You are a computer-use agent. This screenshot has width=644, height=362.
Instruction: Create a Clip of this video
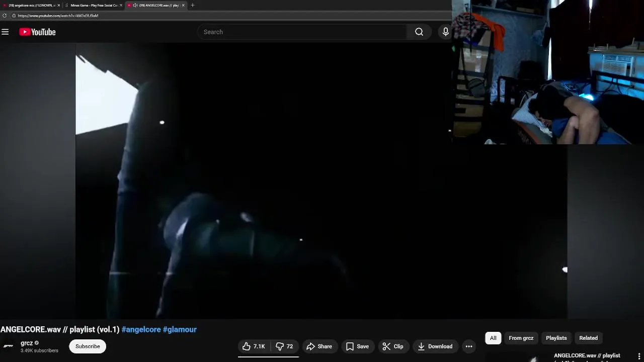click(x=393, y=346)
